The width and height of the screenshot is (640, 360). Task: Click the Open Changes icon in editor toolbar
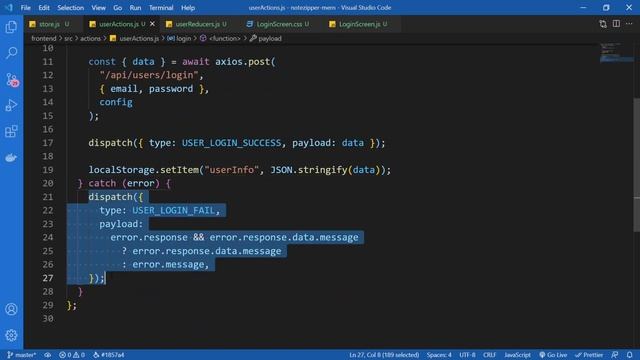[603, 24]
